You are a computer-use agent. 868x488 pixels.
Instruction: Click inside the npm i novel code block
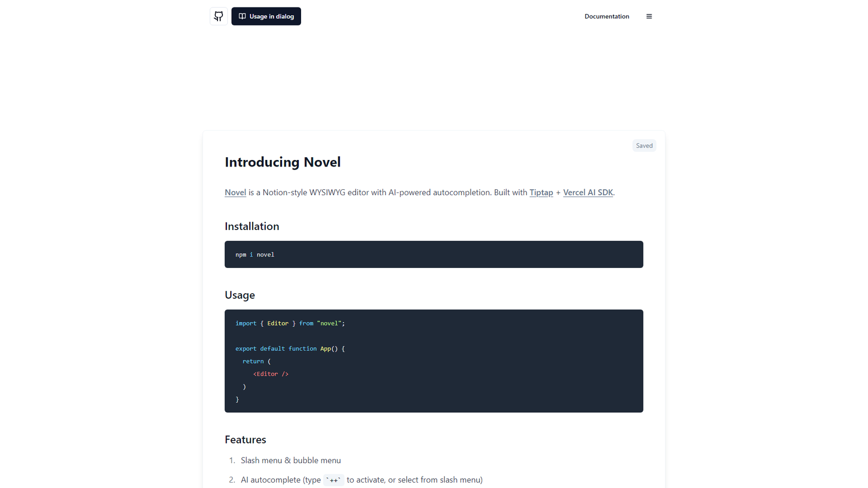point(434,254)
